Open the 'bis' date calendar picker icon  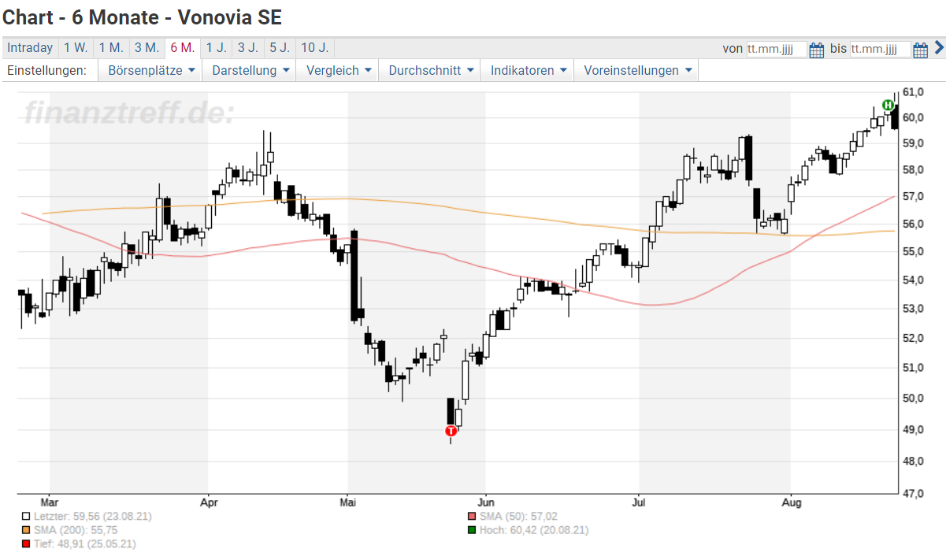(x=920, y=50)
